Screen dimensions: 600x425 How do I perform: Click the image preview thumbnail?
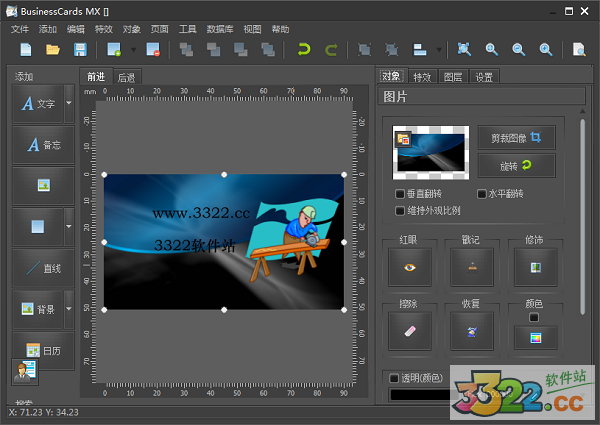coord(430,152)
